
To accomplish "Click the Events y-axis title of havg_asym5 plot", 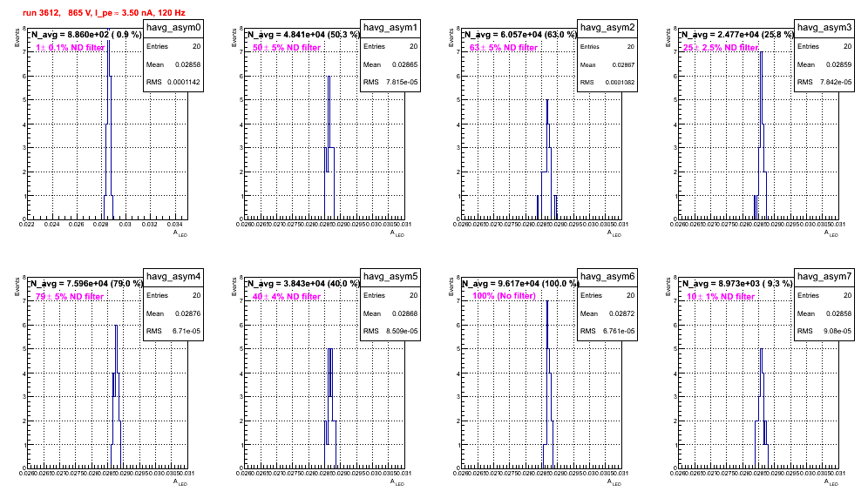I will [x=234, y=286].
